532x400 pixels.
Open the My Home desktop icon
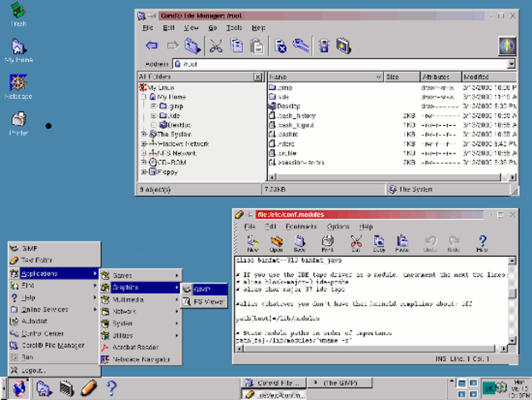pyautogui.click(x=18, y=51)
